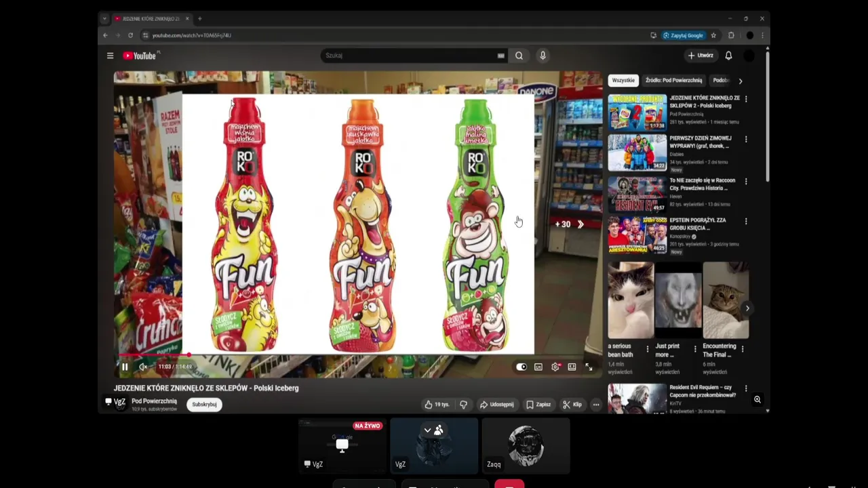Start voice search with the microphone
The image size is (868, 488).
point(542,56)
